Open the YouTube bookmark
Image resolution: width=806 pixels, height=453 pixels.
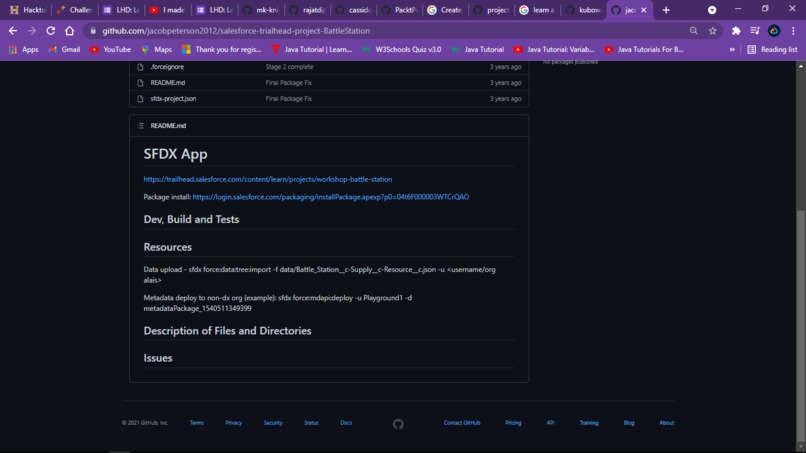click(110, 49)
